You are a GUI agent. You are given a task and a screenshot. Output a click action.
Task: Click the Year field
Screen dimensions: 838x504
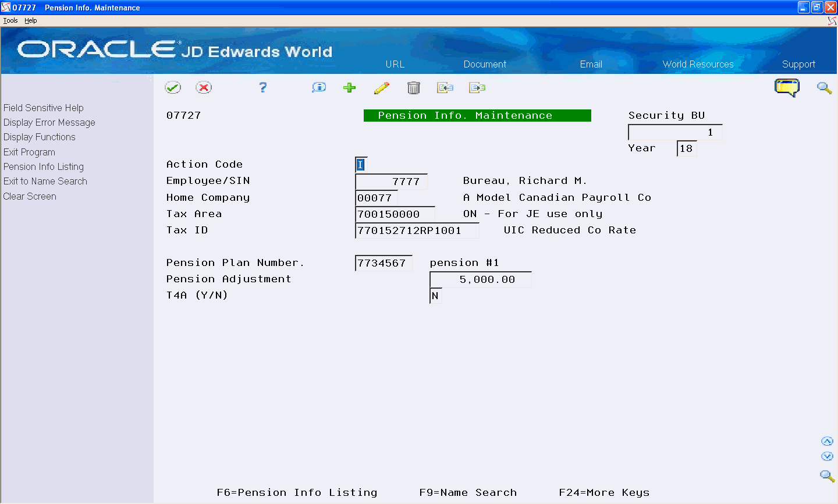(x=687, y=148)
